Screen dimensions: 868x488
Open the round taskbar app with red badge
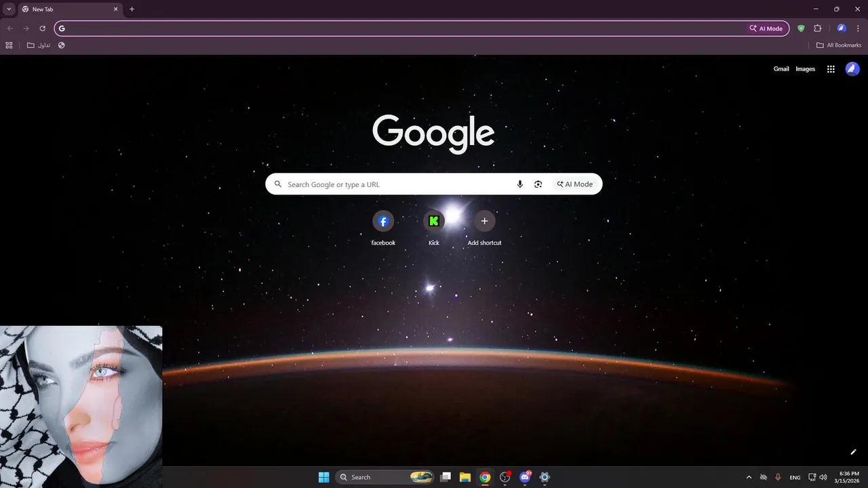tap(505, 477)
